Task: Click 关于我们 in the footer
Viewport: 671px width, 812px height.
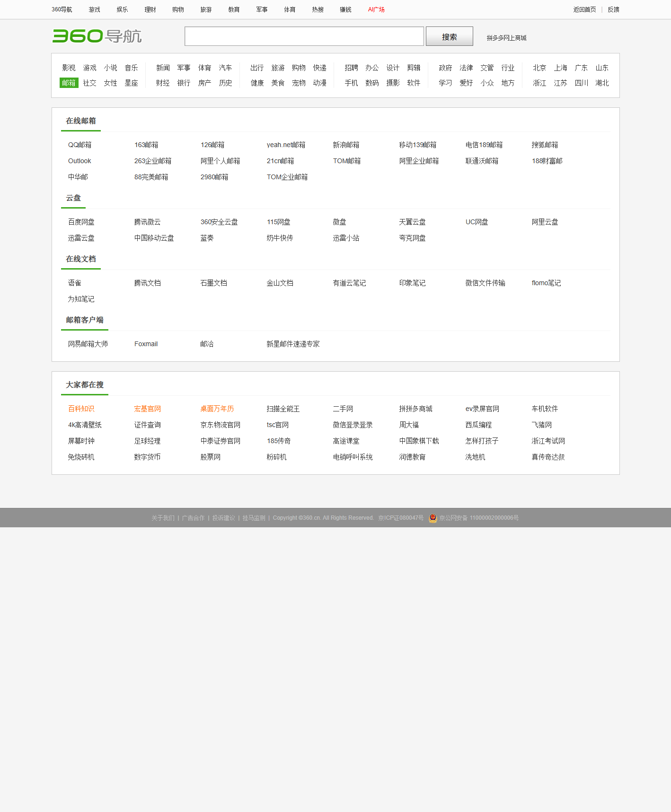Action: coord(163,518)
